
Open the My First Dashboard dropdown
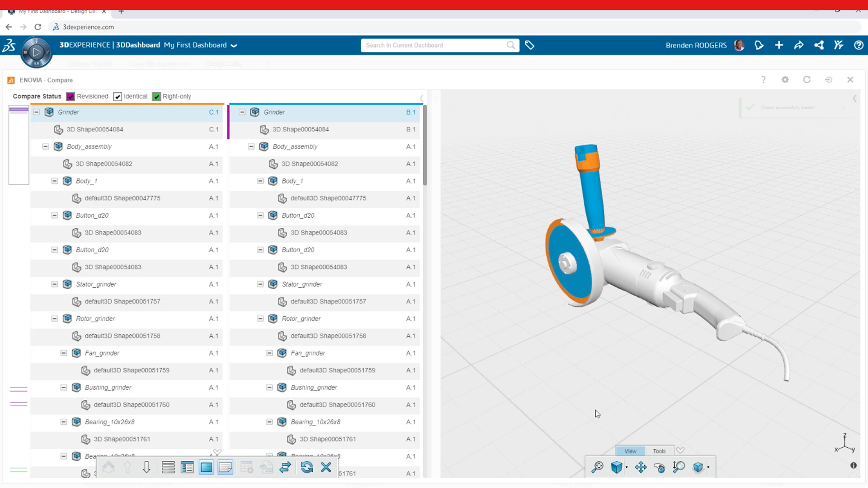pyautogui.click(x=234, y=45)
